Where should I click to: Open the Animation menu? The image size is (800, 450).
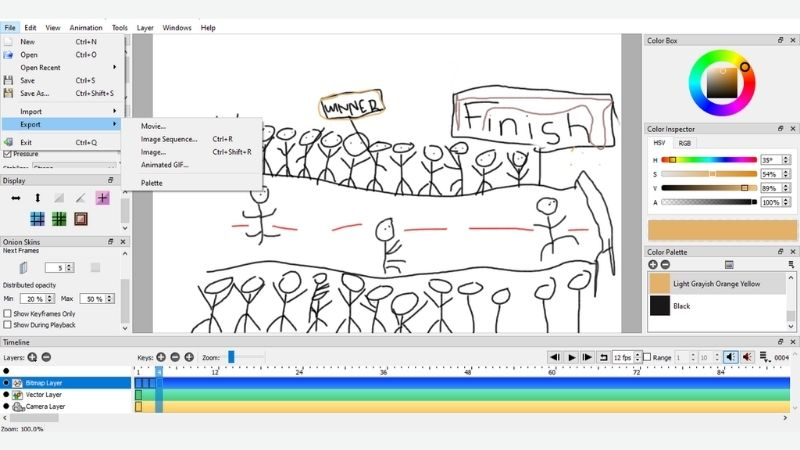[x=86, y=28]
